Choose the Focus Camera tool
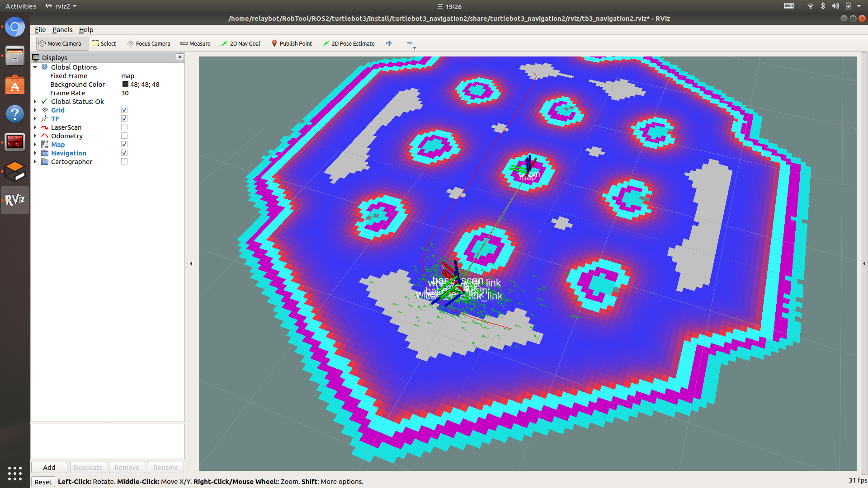 [148, 43]
